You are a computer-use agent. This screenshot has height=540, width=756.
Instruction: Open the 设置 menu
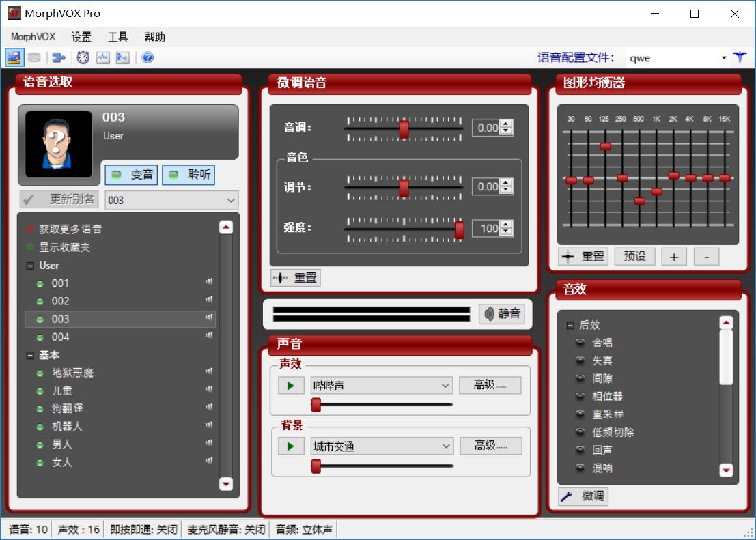pyautogui.click(x=81, y=37)
